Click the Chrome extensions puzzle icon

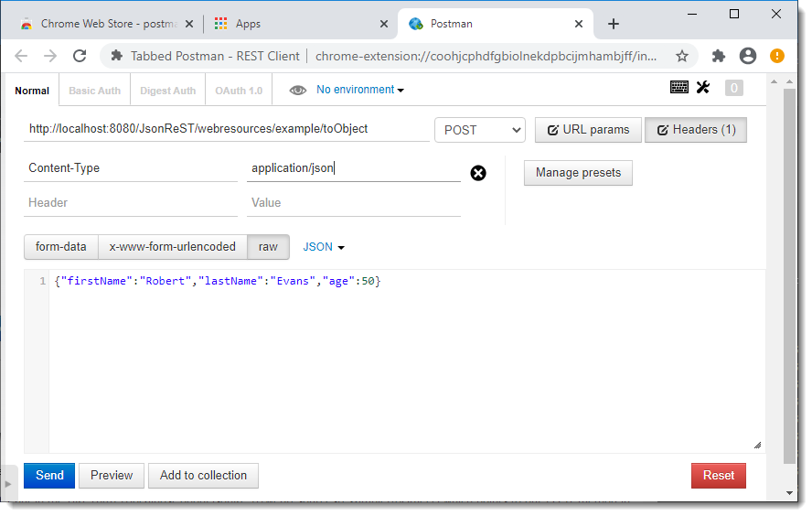(718, 56)
